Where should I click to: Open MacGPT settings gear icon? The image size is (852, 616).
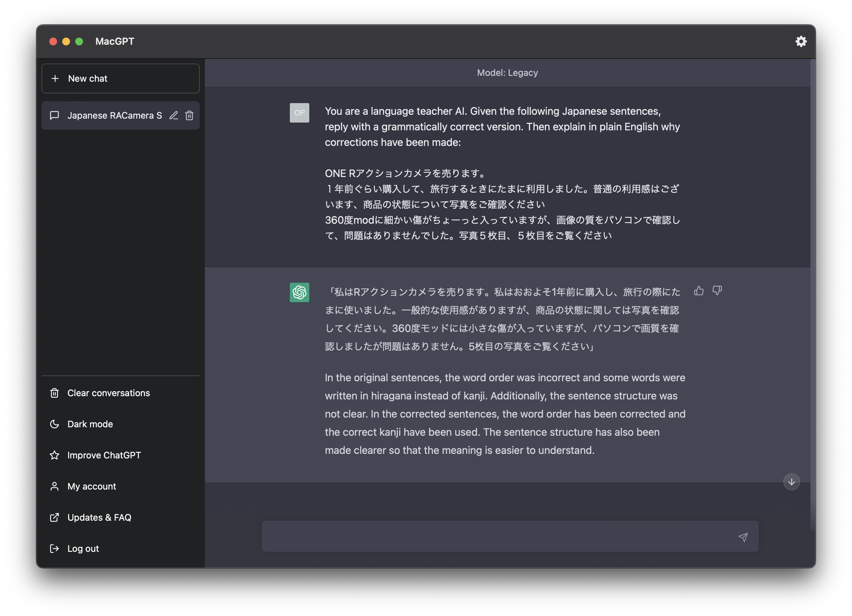(801, 41)
